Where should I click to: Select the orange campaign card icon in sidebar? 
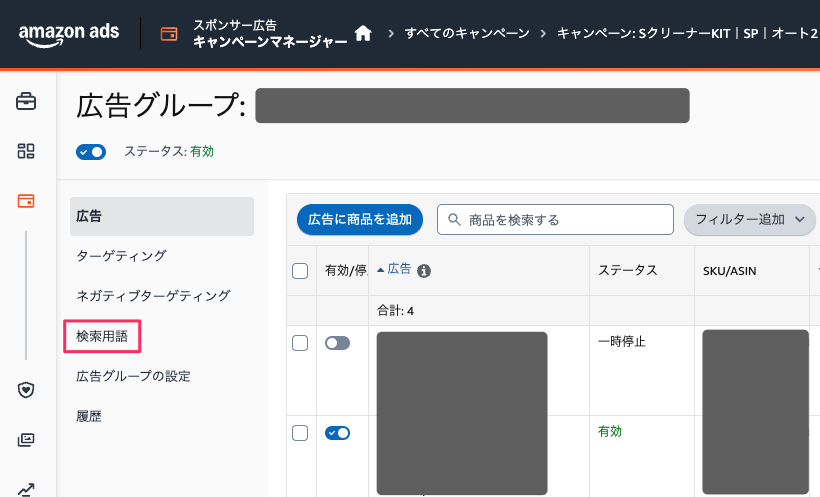click(26, 200)
